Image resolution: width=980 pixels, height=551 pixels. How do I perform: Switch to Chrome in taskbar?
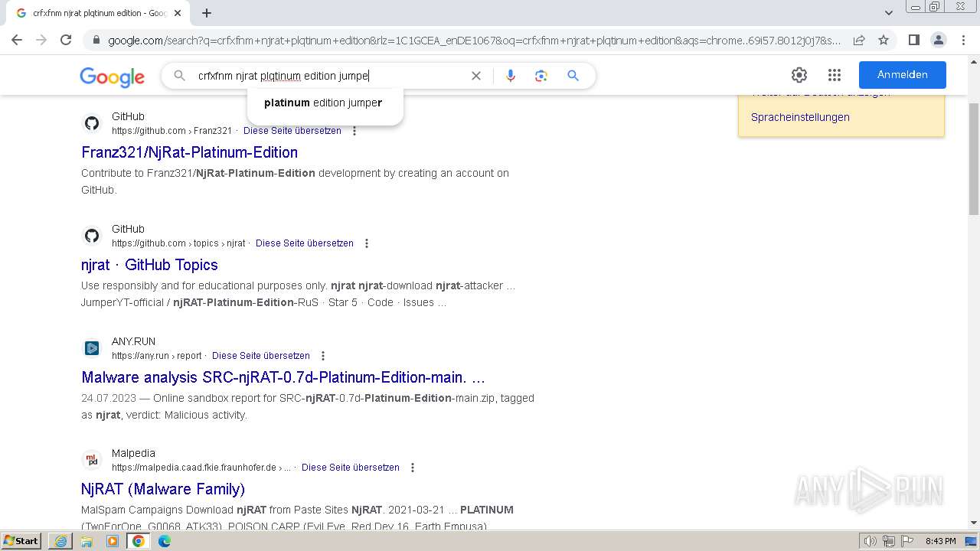(x=139, y=541)
